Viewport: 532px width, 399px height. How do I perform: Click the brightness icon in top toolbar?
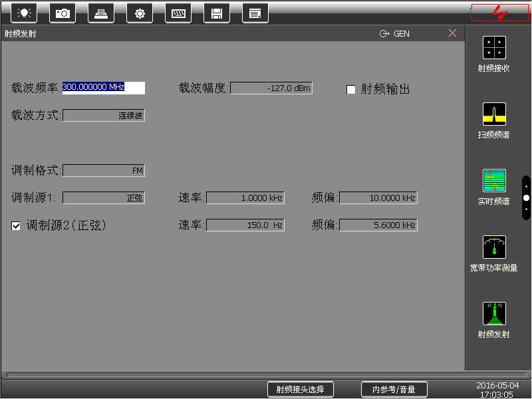coord(24,13)
